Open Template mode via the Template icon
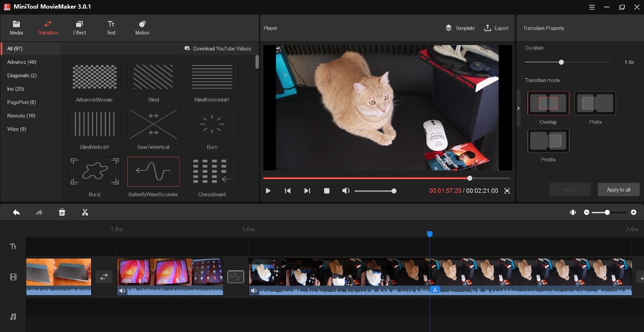This screenshot has height=332, width=644. pyautogui.click(x=459, y=28)
